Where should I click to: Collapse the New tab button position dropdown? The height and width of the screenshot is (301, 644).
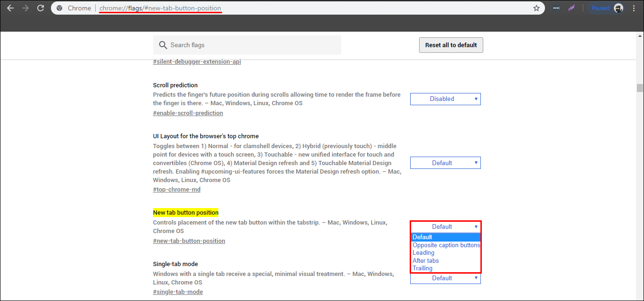pos(446,227)
